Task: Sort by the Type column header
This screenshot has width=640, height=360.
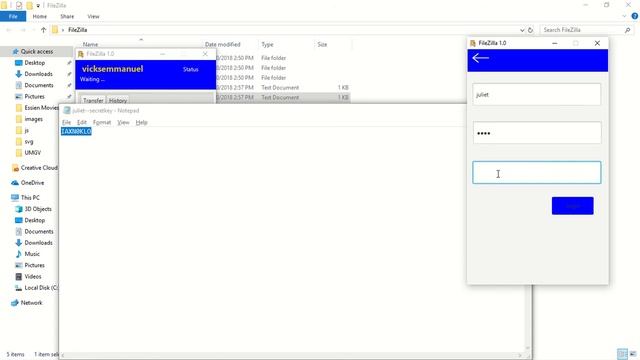Action: point(267,44)
